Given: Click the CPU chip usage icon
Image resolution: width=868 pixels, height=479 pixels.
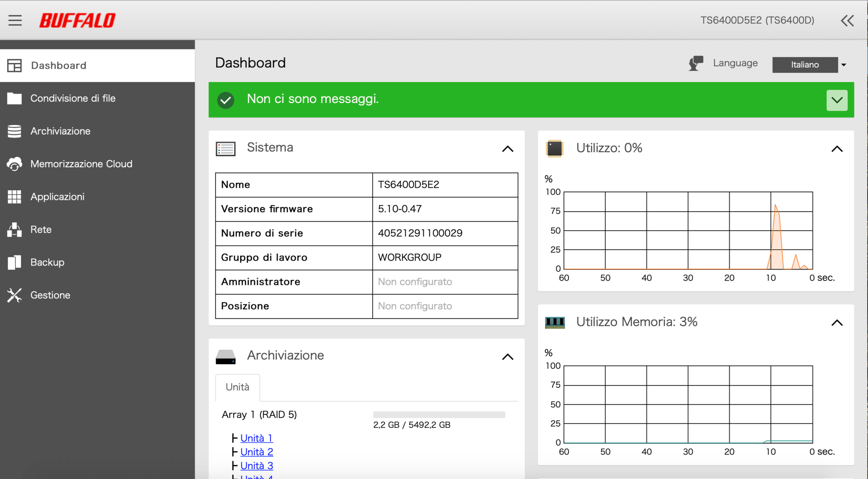Looking at the screenshot, I should 555,148.
